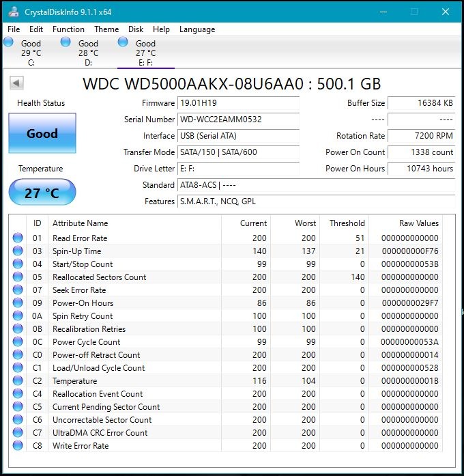Click the disk model title WDC WD5000AAKX
This screenshot has width=464, height=476.
pos(232,83)
